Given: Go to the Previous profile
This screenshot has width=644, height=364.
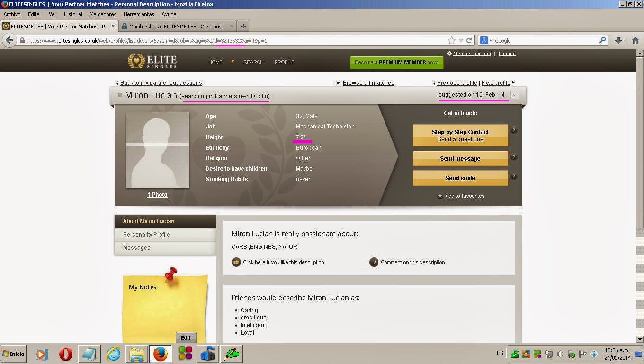Looking at the screenshot, I should pyautogui.click(x=457, y=83).
